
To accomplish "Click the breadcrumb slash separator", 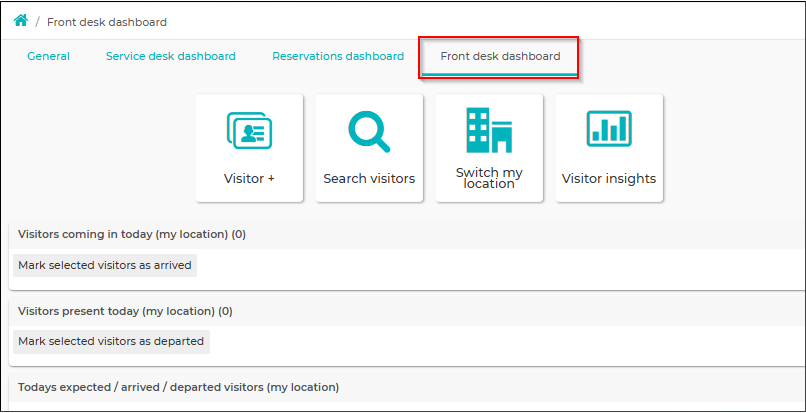I will coord(38,22).
